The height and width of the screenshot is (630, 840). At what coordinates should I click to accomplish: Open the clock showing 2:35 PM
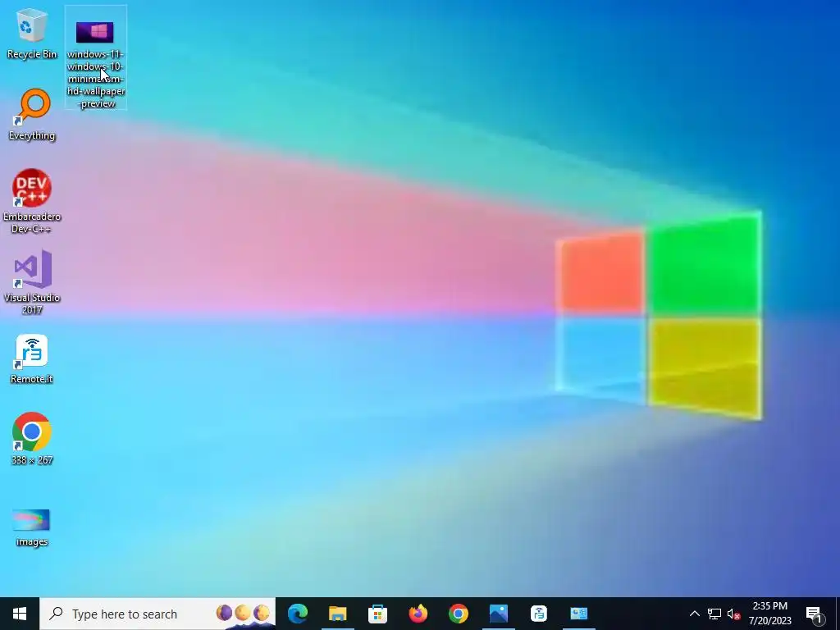pos(769,614)
